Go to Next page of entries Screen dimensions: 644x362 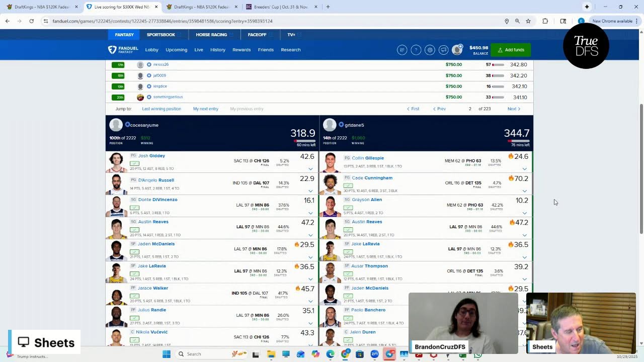pyautogui.click(x=514, y=109)
